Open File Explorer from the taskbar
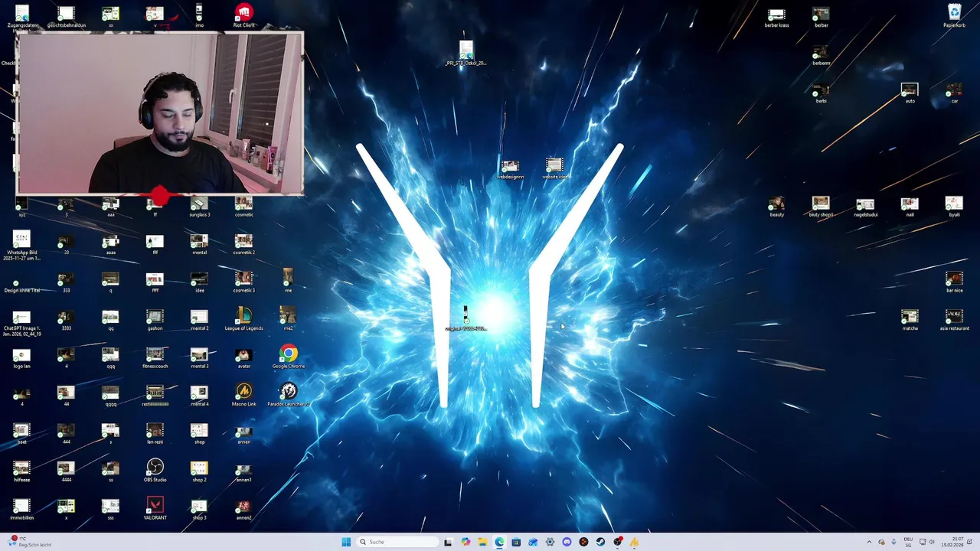Screen dimensions: 980x551 [x=482, y=542]
